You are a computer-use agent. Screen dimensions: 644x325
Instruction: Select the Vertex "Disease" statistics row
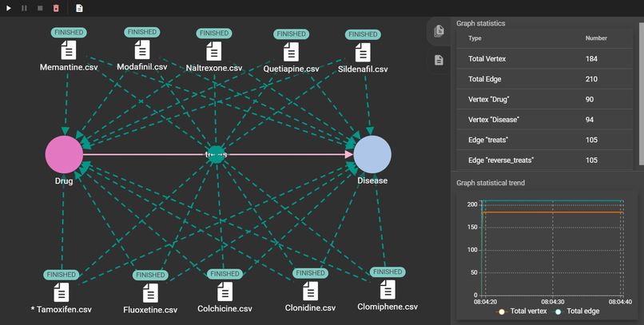coord(545,120)
